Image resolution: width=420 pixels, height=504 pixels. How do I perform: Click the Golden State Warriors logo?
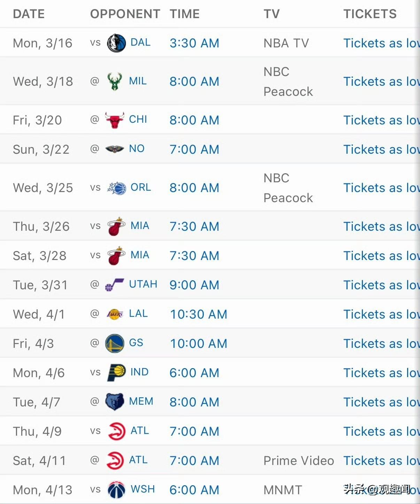click(x=115, y=344)
